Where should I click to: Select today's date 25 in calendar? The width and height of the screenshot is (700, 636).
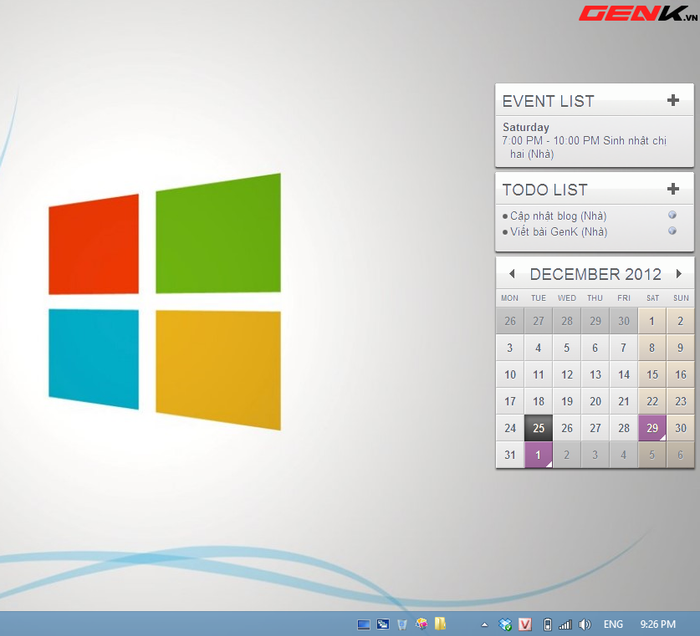coord(538,428)
